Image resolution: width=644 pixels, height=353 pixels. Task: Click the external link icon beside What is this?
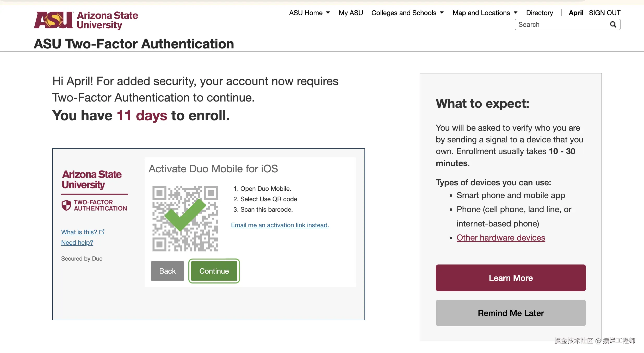click(x=102, y=232)
